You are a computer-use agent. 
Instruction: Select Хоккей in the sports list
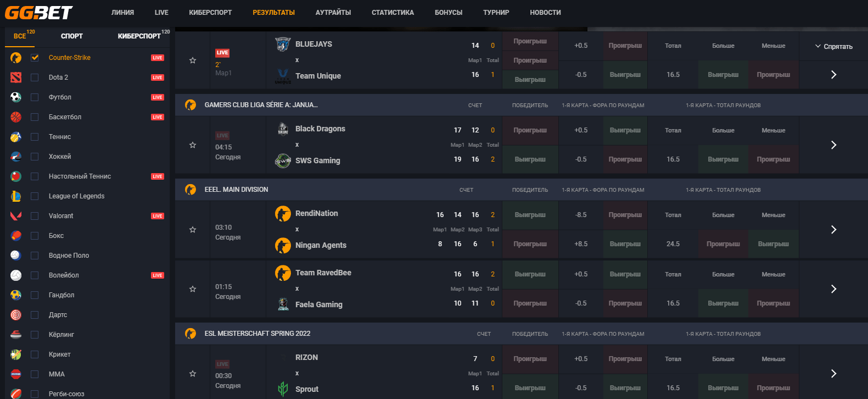point(60,157)
